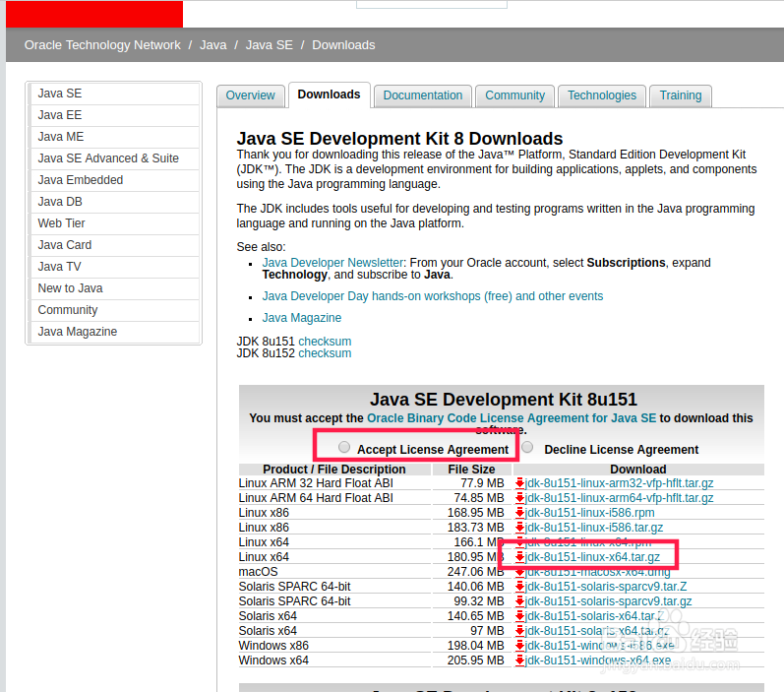Download jdk-8u151-linux-i586.tar.gz file link

tap(594, 528)
